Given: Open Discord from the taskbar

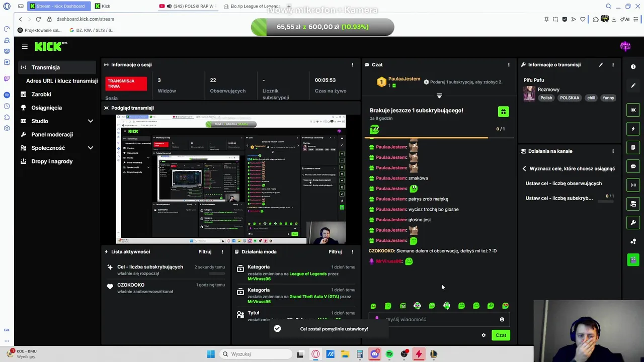Looking at the screenshot, I should [374, 354].
